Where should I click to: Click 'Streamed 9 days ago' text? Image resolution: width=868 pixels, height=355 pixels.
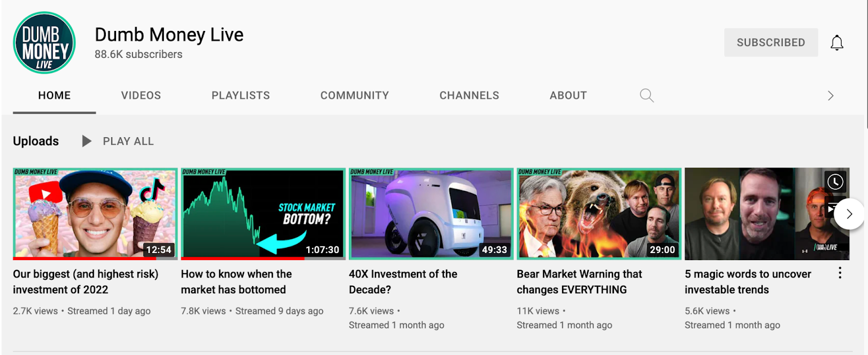(279, 311)
